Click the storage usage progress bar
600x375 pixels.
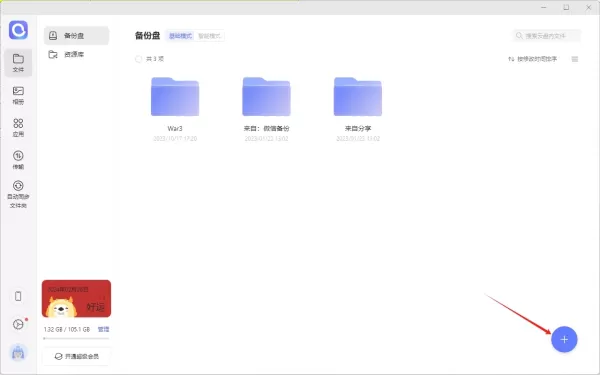pos(77,338)
